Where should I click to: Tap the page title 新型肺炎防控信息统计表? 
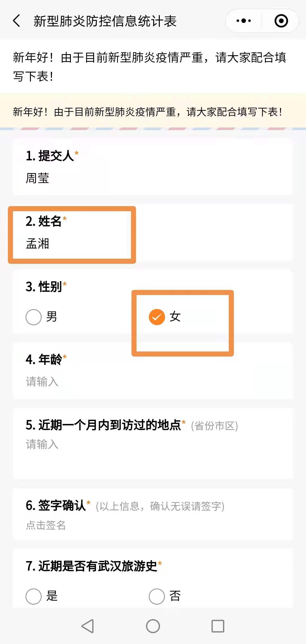point(105,21)
